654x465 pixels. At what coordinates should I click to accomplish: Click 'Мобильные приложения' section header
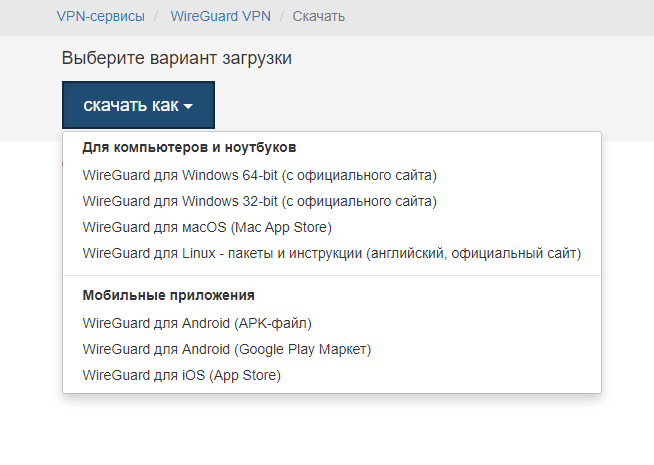point(169,295)
